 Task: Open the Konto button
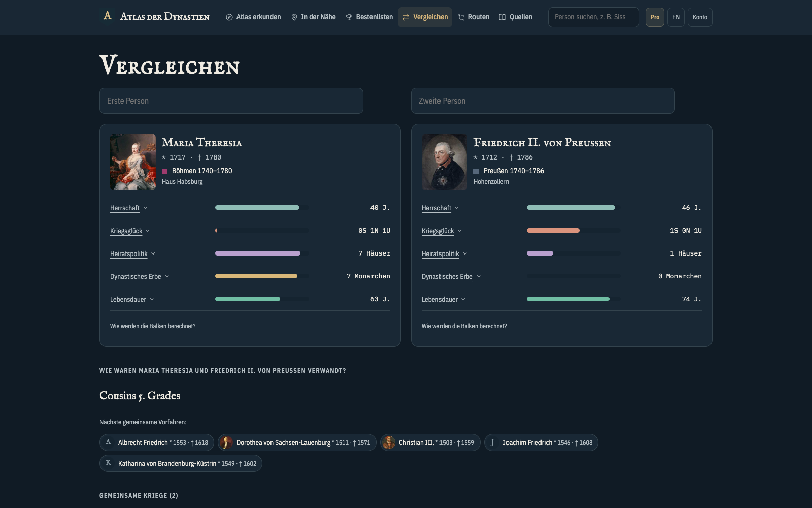pos(700,17)
